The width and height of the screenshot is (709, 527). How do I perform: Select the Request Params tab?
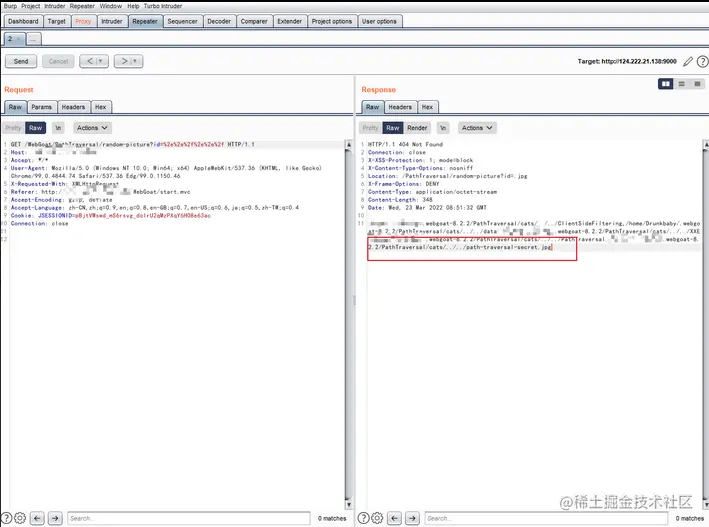point(42,107)
